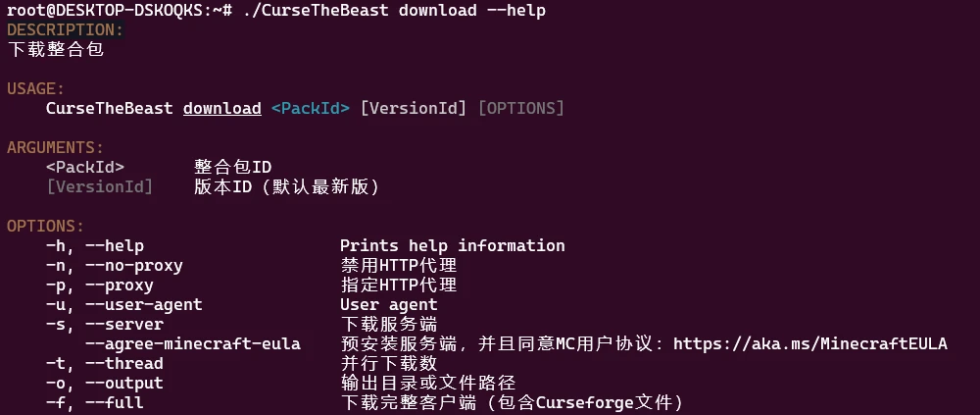Click the --help option entry

[94, 245]
